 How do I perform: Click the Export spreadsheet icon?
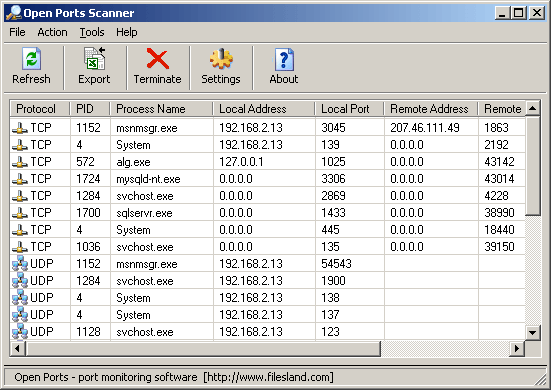(x=95, y=58)
